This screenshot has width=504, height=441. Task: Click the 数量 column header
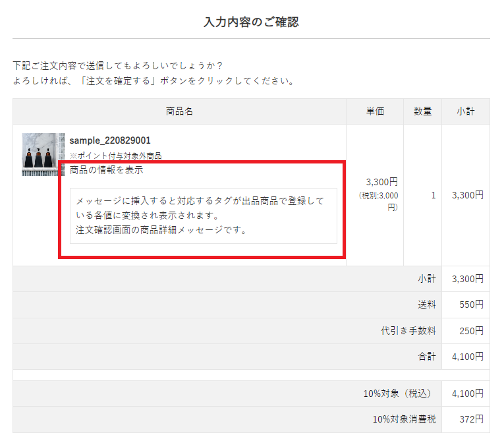click(423, 111)
